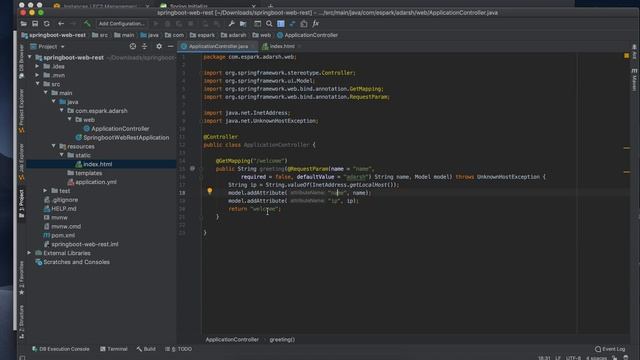Click the yellow intention lightbulb icon
The image size is (640, 360).
[210, 191]
